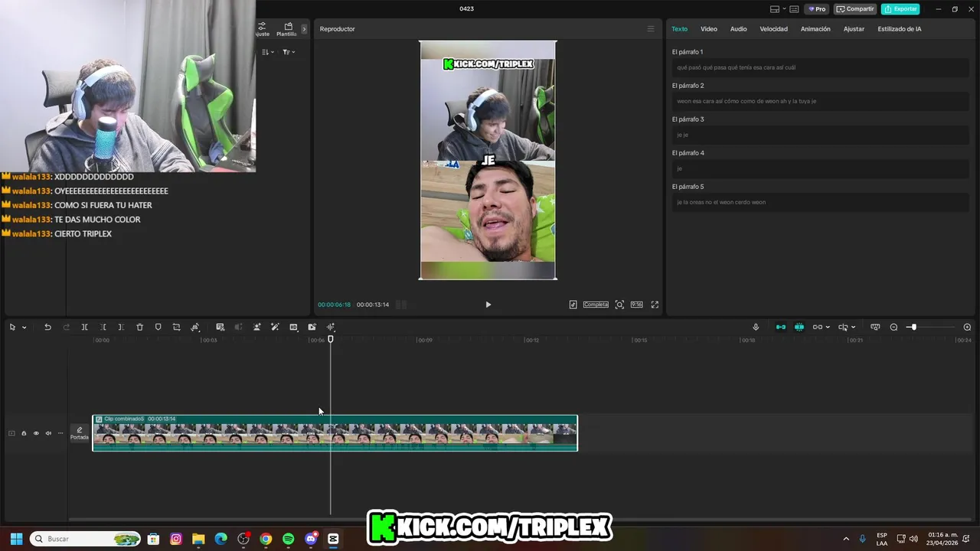The image size is (980, 551).
Task: Open Spotify from the taskbar
Action: (288, 539)
